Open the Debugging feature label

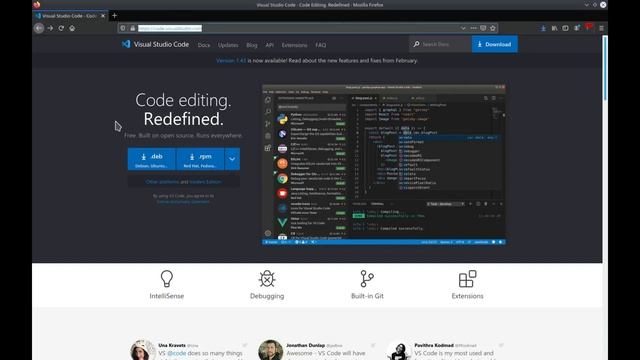pos(267,296)
